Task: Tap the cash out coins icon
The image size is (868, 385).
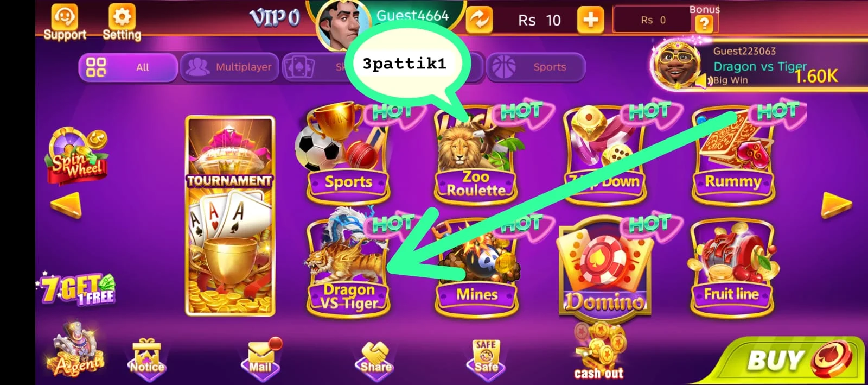Action: pyautogui.click(x=599, y=351)
